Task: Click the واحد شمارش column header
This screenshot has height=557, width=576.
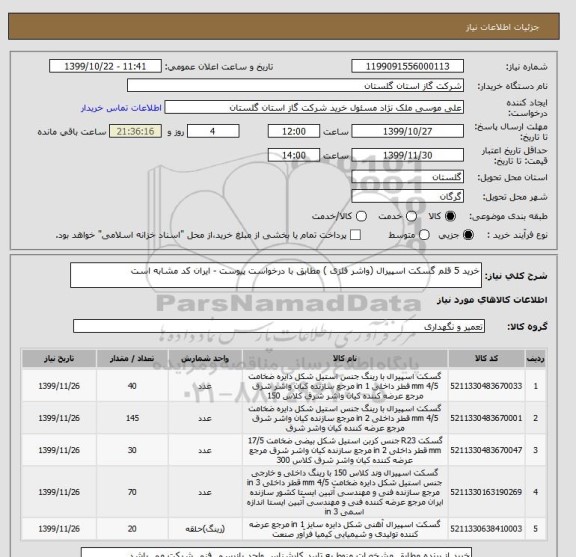Action: click(205, 359)
